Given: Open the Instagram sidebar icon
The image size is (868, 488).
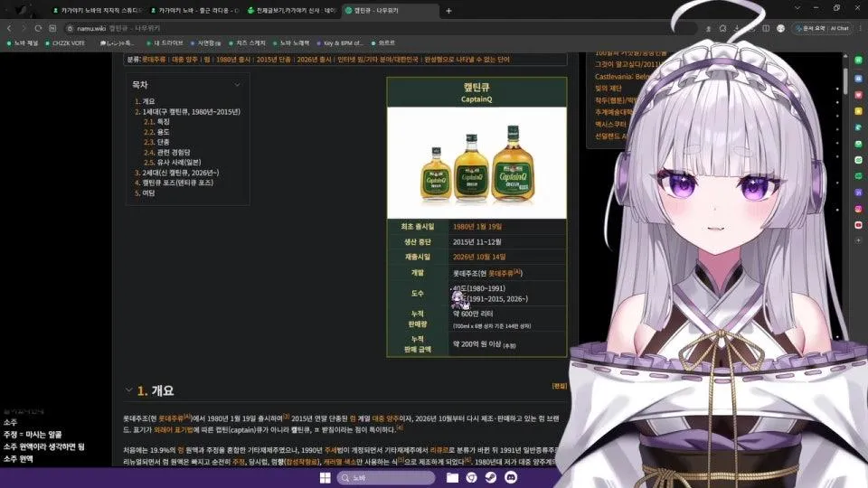Looking at the screenshot, I should coord(859,209).
